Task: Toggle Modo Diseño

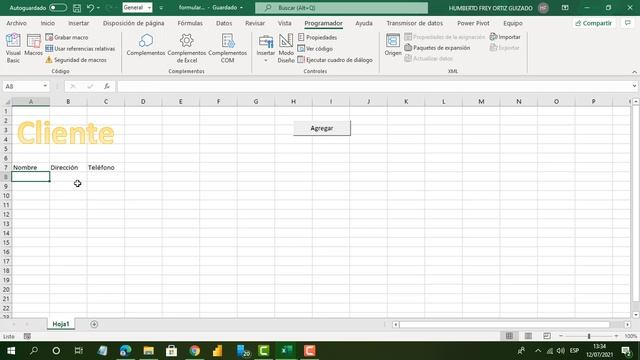Action: 286,48
